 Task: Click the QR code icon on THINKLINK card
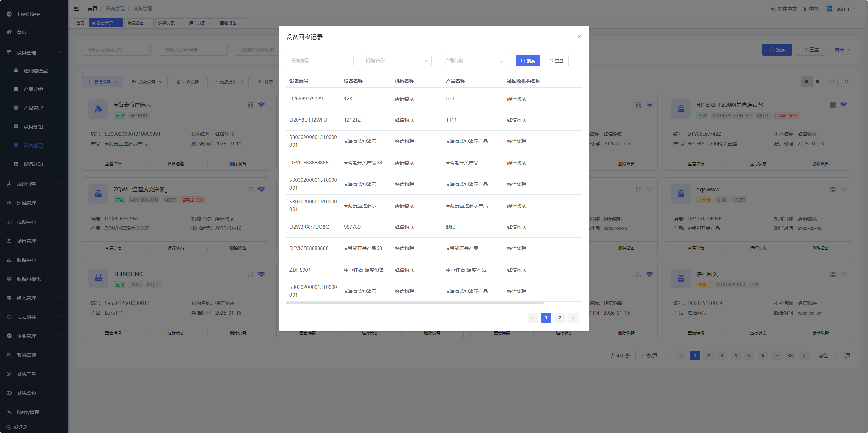[250, 274]
